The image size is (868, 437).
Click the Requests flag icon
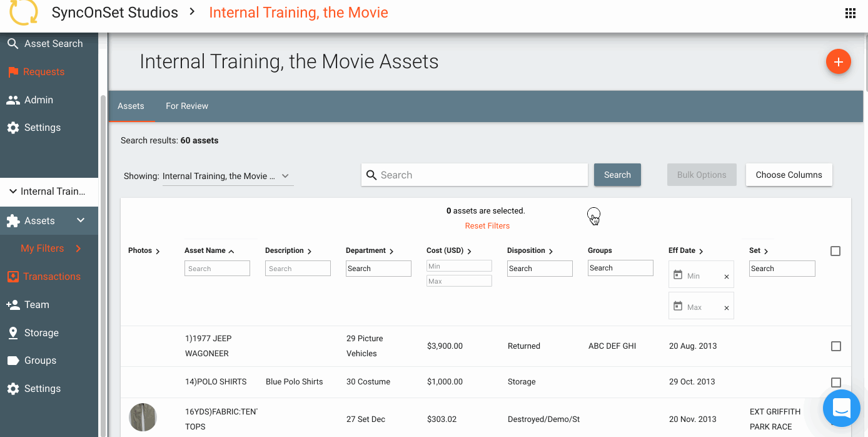coord(13,72)
